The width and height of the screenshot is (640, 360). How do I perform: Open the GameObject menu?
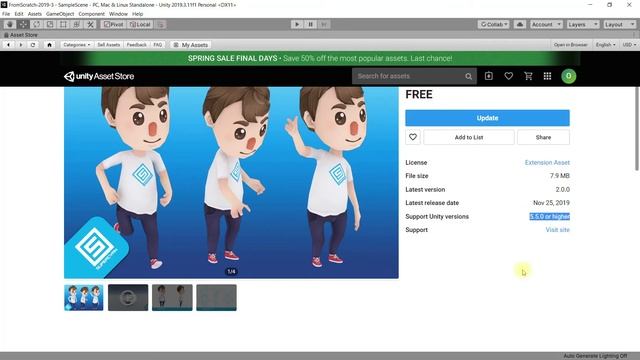point(60,14)
